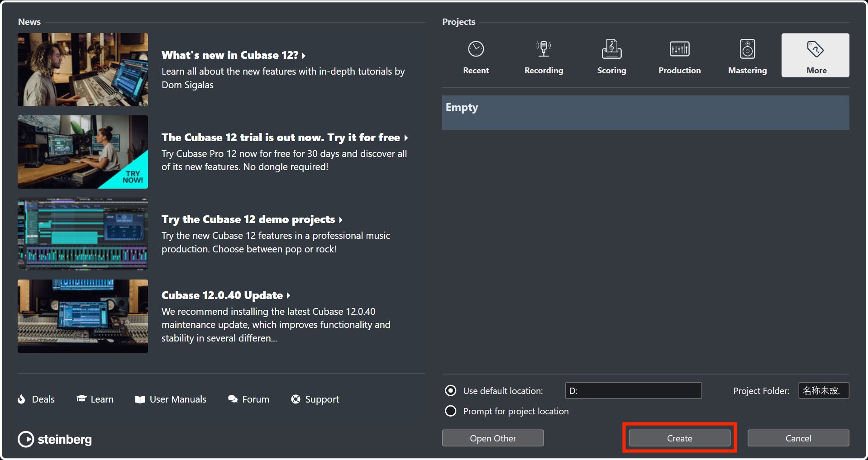
Task: Enable Prompt for project location
Action: pyautogui.click(x=450, y=411)
